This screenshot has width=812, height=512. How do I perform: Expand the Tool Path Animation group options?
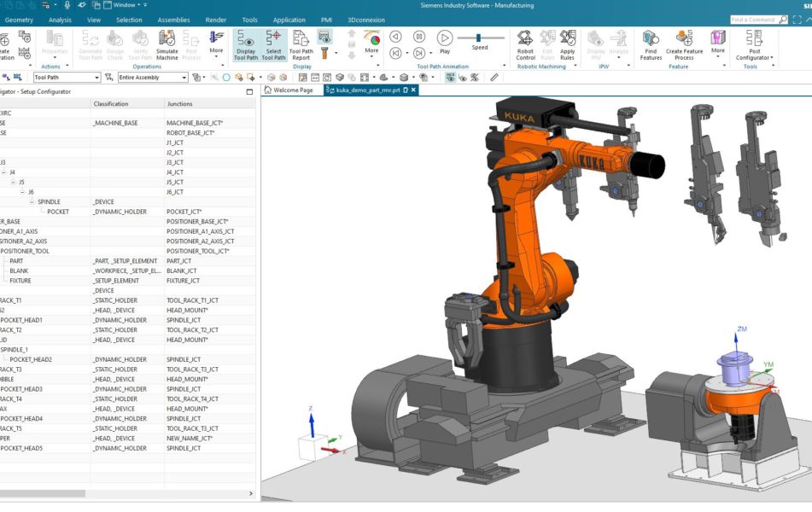click(504, 67)
